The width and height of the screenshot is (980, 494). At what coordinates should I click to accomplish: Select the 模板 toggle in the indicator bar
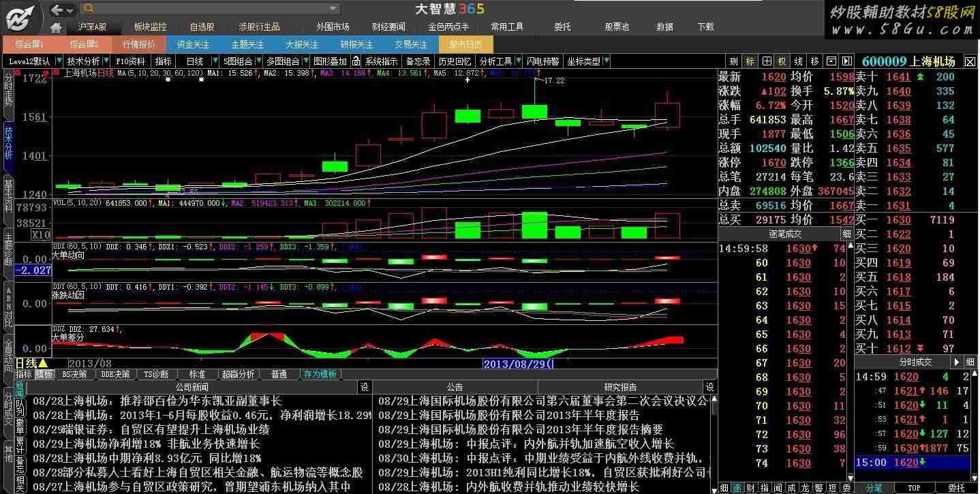click(x=45, y=374)
